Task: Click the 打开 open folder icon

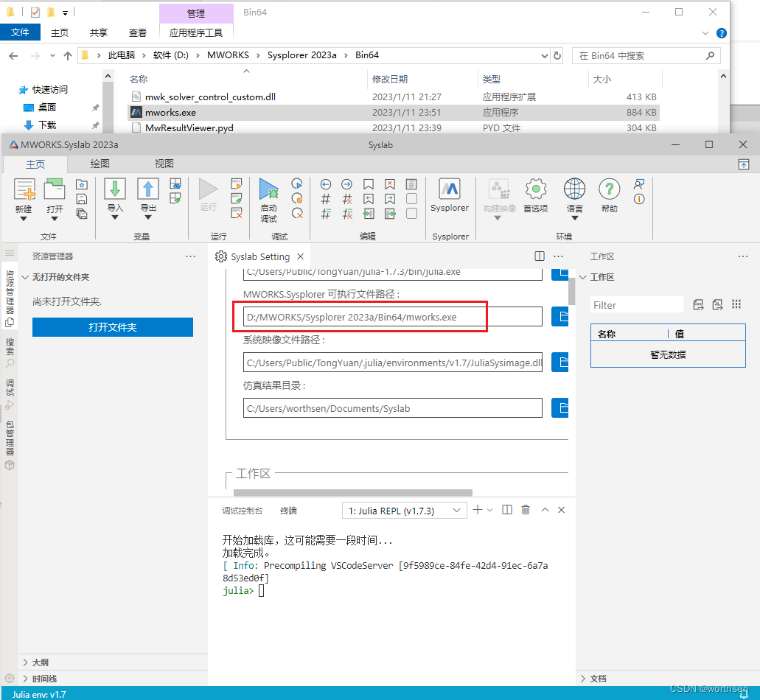Action: click(55, 189)
